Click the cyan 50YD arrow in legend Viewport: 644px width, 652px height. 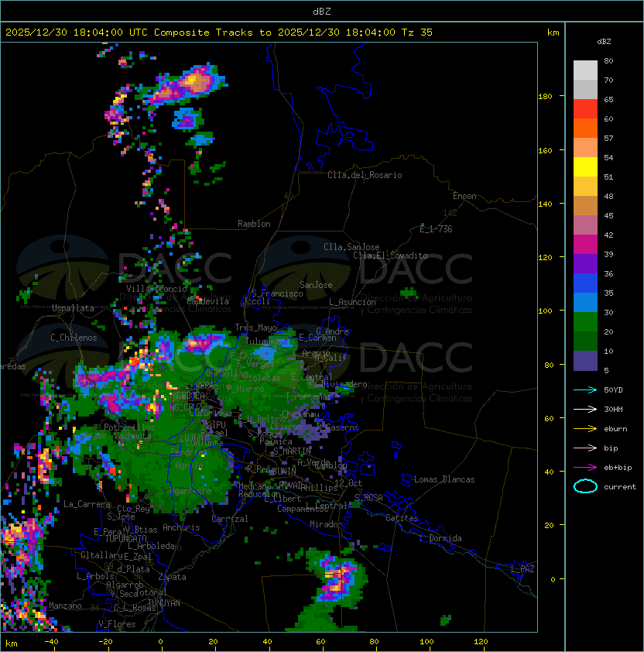585,390
